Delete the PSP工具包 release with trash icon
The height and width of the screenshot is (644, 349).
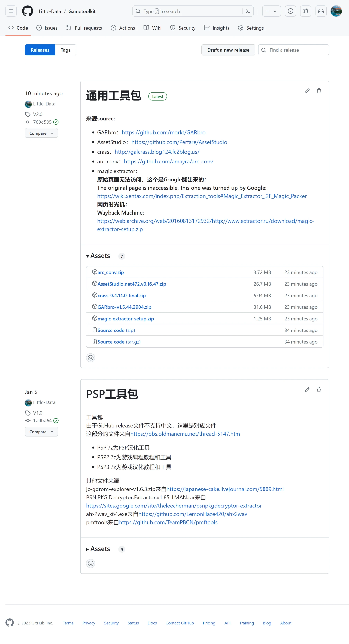(319, 390)
